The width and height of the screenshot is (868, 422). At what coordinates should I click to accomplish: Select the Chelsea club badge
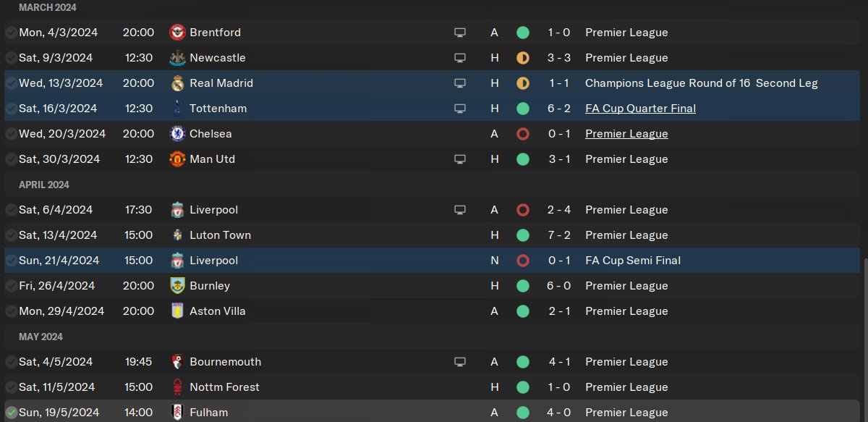pyautogui.click(x=177, y=134)
